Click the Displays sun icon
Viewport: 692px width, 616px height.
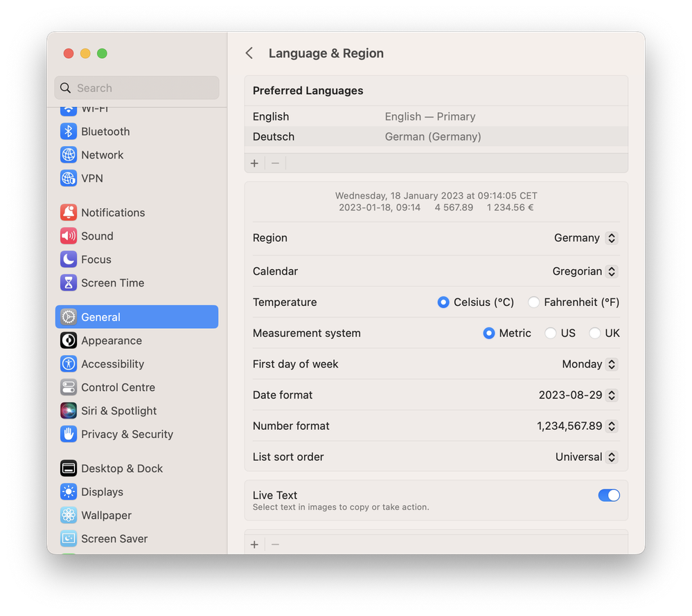pos(69,491)
